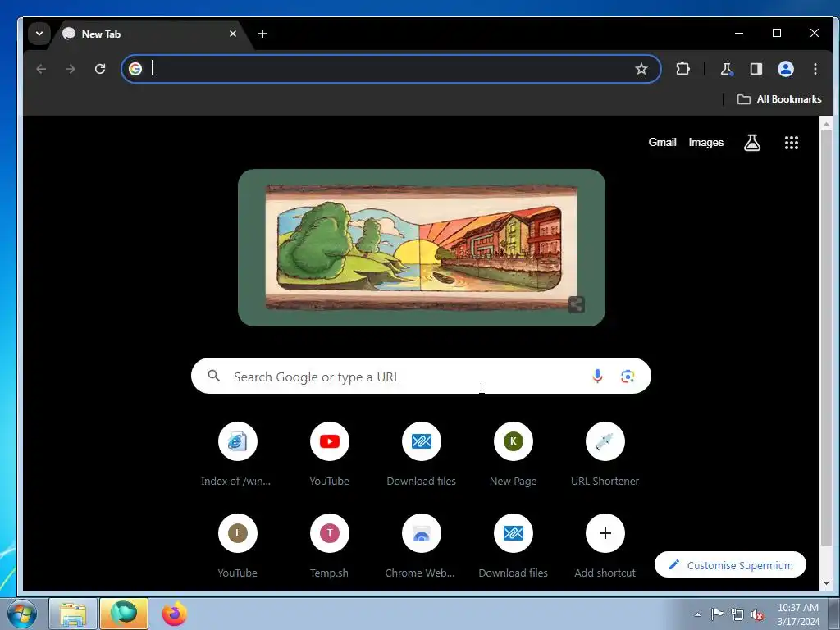Open the Images link
Viewport: 840px width, 630px height.
tap(706, 143)
